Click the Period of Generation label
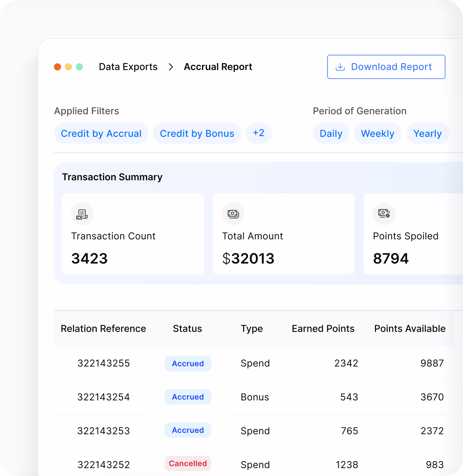 360,111
